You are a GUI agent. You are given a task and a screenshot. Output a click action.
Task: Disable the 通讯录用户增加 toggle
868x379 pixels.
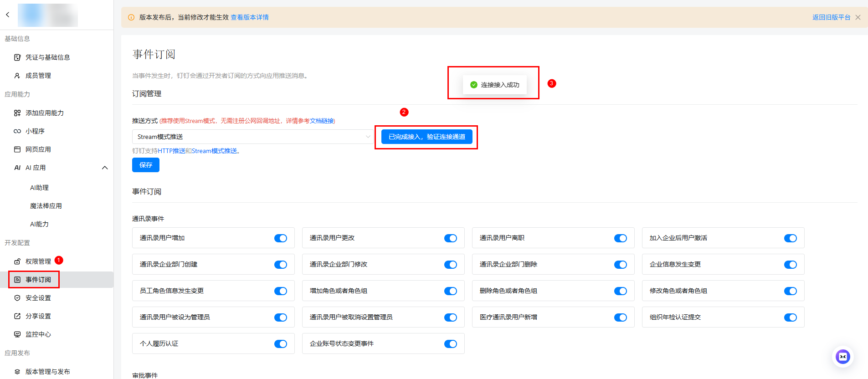[x=280, y=238]
